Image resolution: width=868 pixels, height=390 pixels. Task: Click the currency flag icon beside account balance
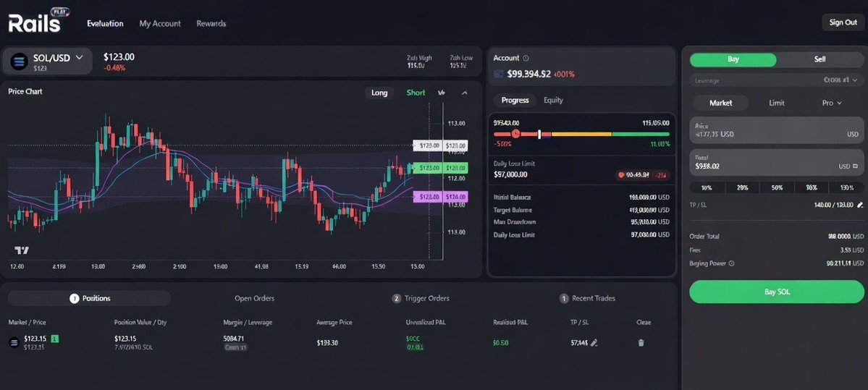[x=498, y=74]
